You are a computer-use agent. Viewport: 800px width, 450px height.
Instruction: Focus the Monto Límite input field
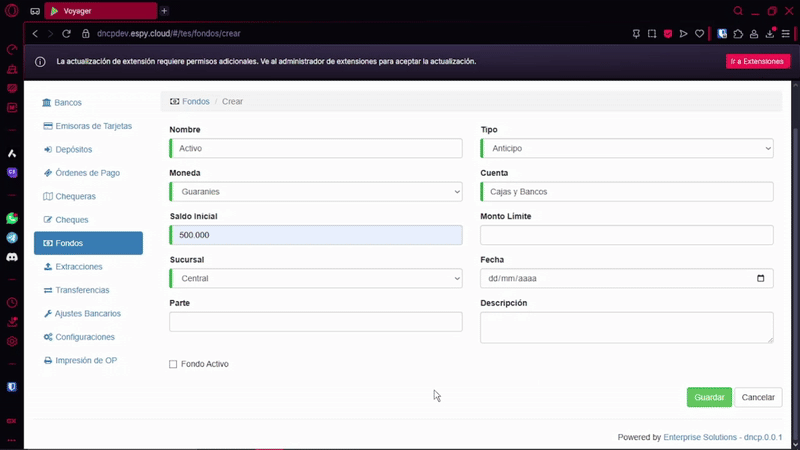tap(626, 235)
